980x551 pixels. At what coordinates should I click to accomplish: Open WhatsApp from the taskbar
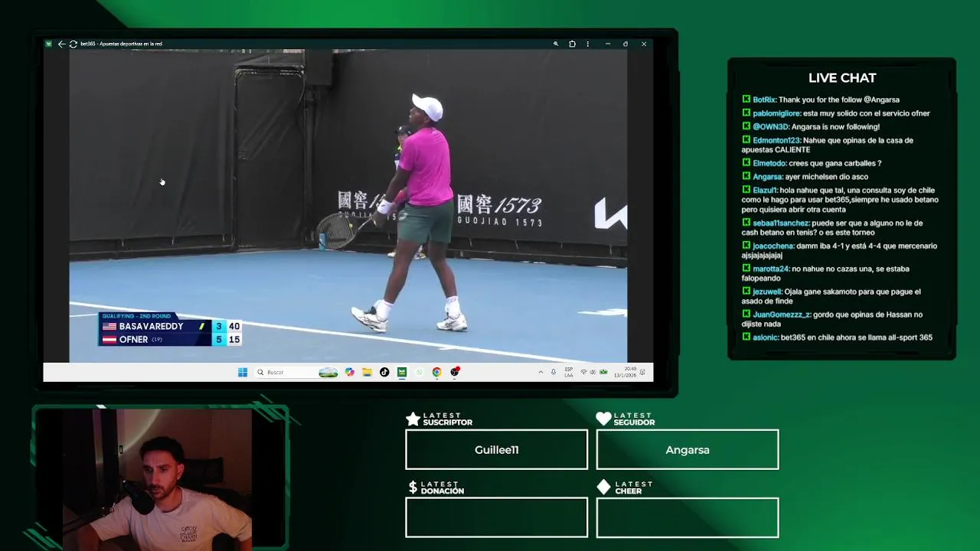(x=420, y=372)
